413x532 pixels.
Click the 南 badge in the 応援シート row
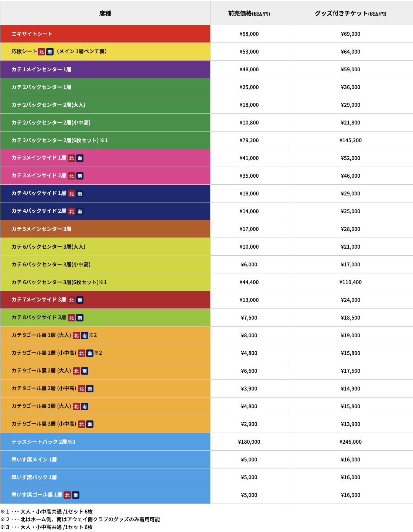pos(50,52)
